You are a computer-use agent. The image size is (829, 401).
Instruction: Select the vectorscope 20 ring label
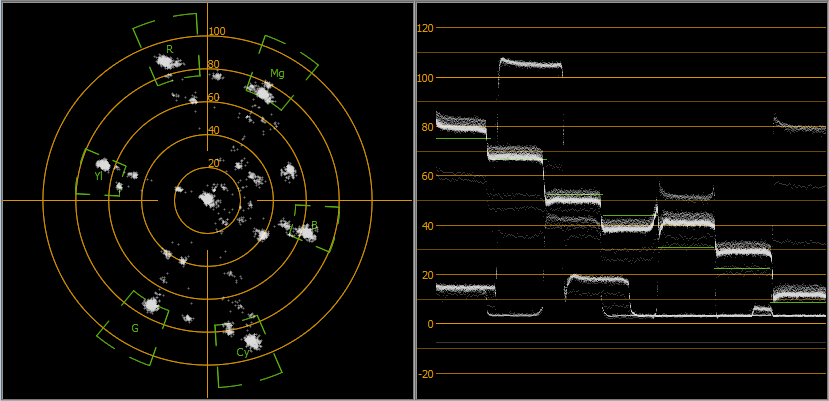click(x=214, y=163)
